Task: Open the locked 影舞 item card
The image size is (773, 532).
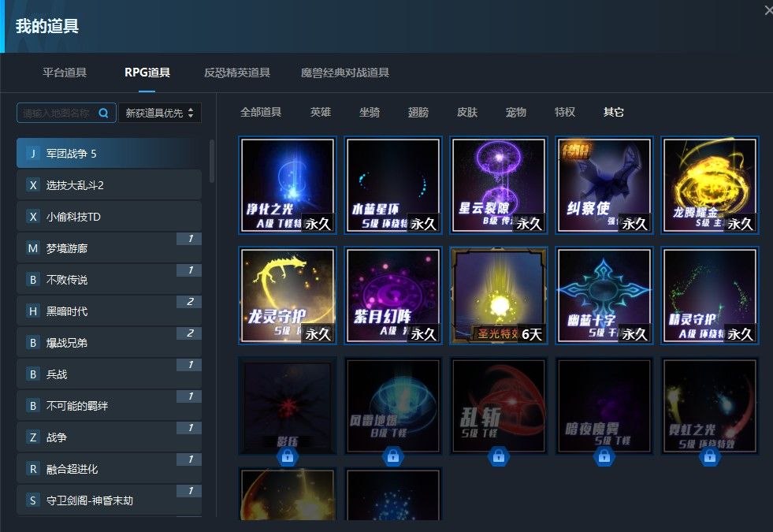Action: point(288,405)
